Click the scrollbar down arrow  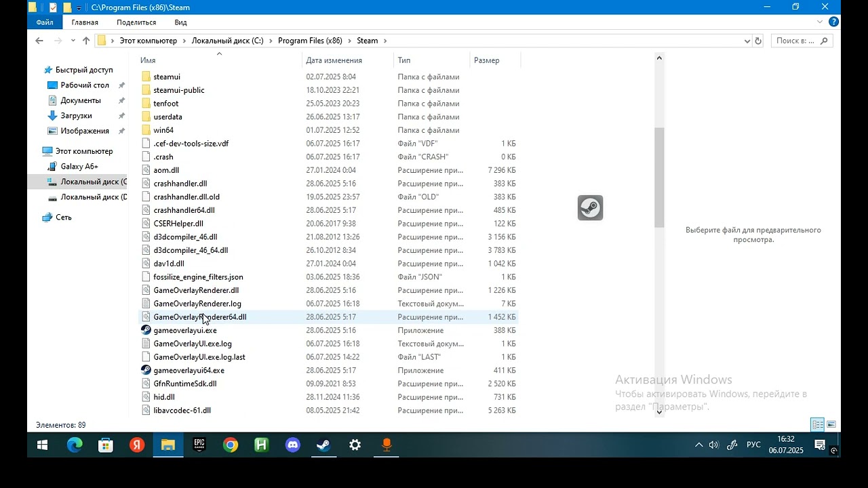tap(659, 411)
